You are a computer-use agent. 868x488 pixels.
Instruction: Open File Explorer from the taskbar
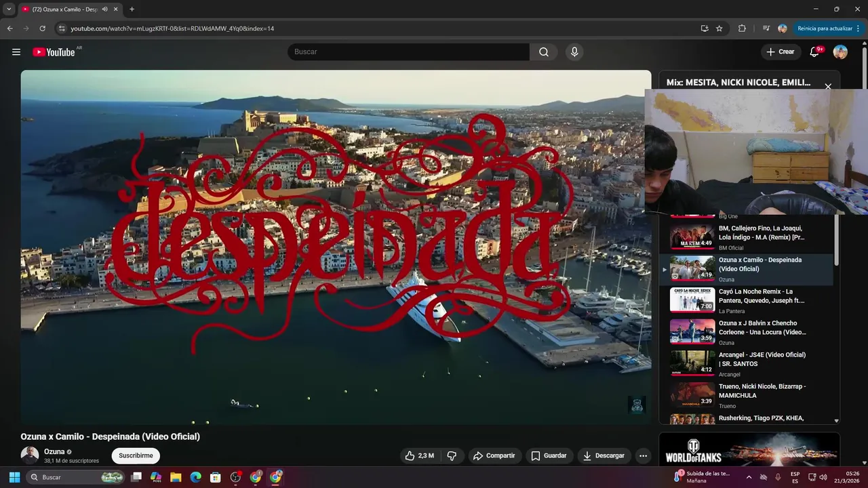(176, 477)
